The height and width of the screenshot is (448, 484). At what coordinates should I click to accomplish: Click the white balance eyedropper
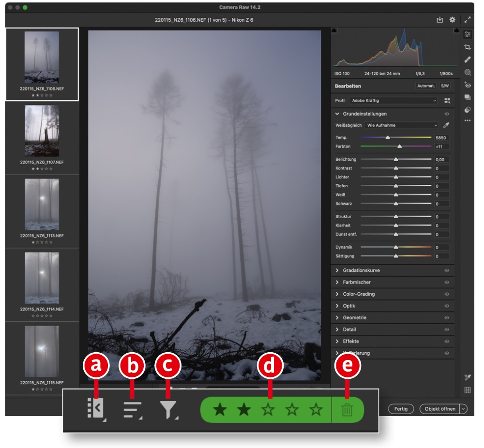tap(446, 125)
